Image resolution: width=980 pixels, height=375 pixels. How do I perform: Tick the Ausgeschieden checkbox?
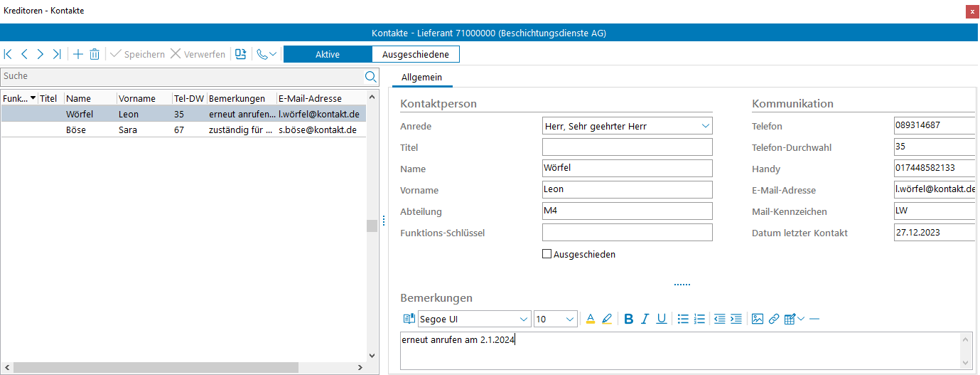pyautogui.click(x=547, y=254)
